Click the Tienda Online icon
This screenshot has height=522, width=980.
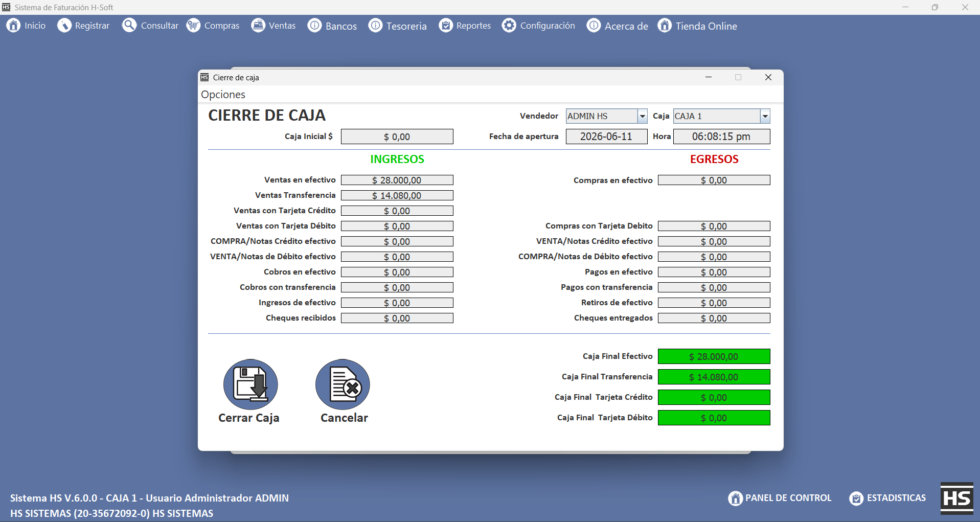(665, 25)
